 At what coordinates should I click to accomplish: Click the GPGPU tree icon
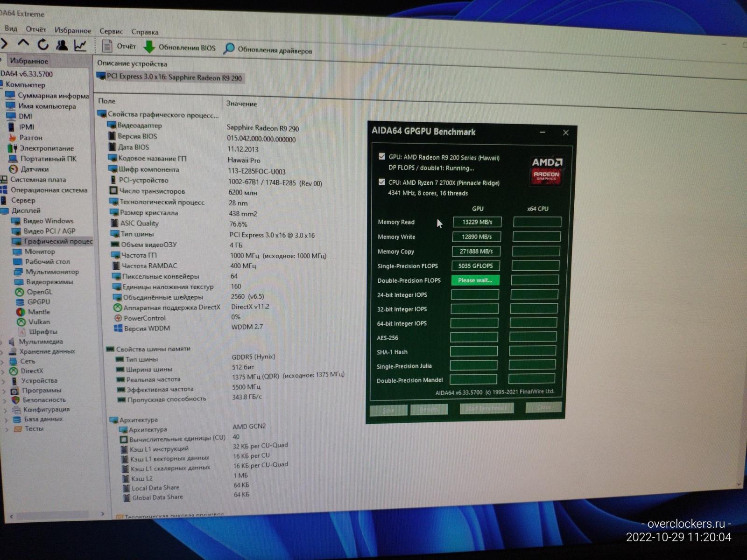pos(20,302)
